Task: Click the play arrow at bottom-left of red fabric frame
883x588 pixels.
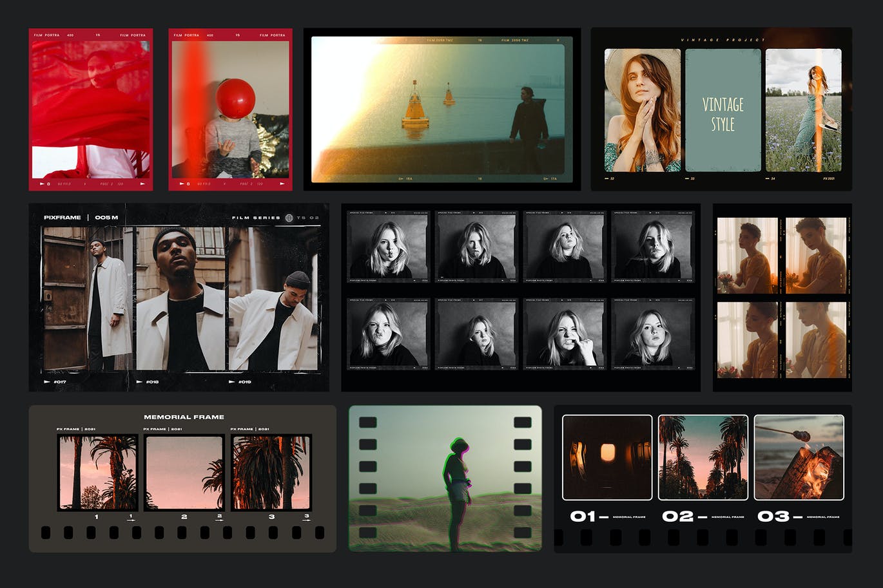Action: (43, 184)
